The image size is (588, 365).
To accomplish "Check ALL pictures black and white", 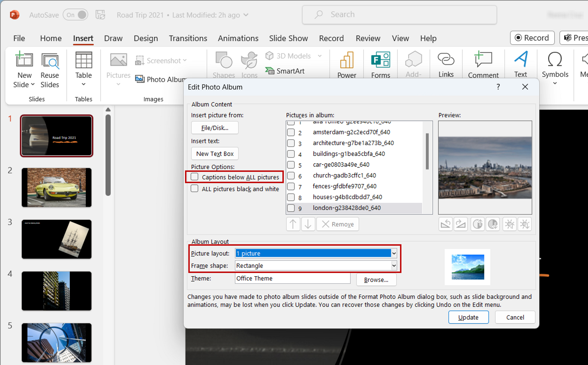I will 194,189.
